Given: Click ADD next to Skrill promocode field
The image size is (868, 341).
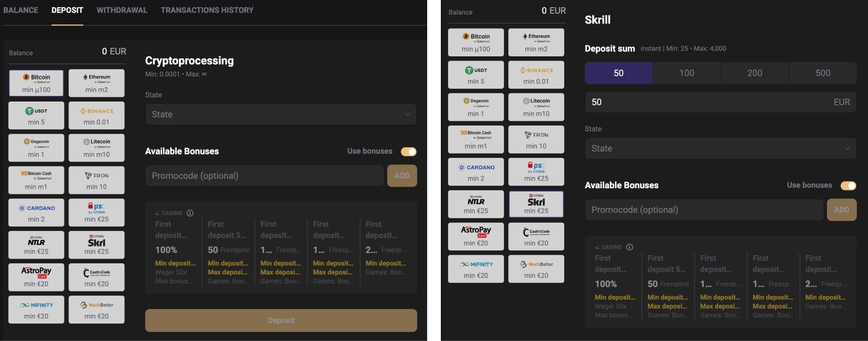Looking at the screenshot, I should (x=841, y=210).
